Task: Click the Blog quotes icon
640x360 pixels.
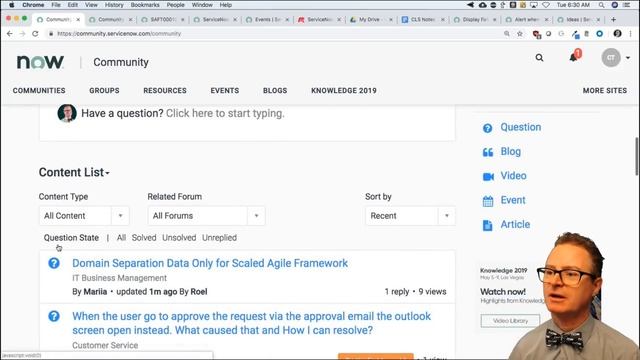Action: pos(488,152)
